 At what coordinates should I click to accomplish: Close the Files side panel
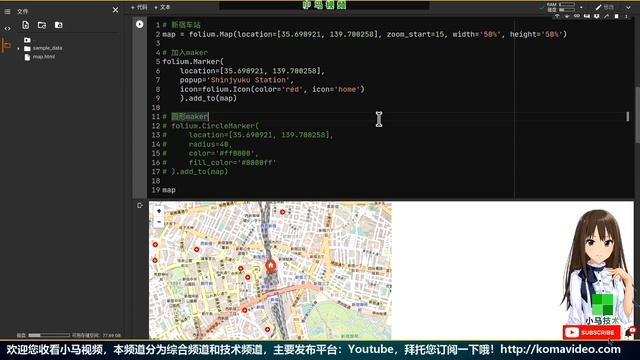(116, 10)
